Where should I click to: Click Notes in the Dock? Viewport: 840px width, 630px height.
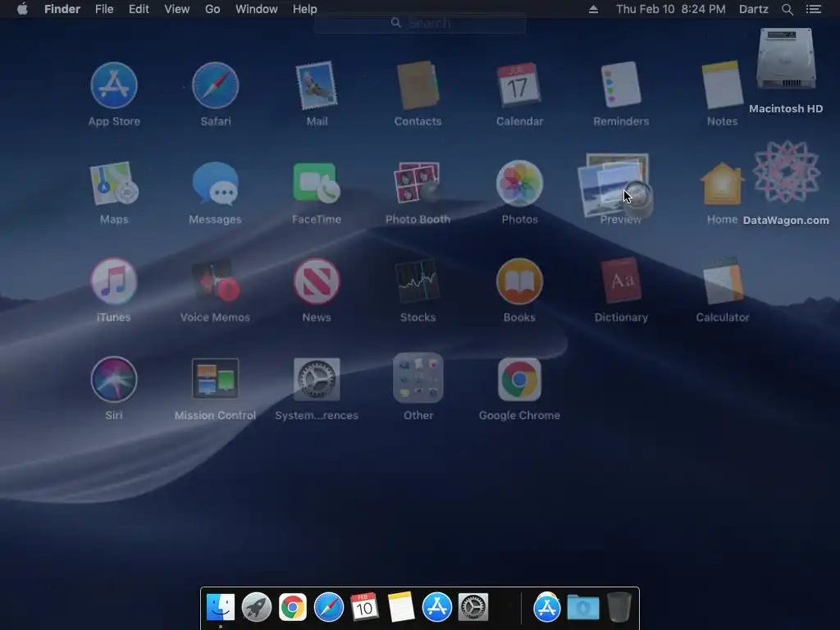[x=400, y=608]
